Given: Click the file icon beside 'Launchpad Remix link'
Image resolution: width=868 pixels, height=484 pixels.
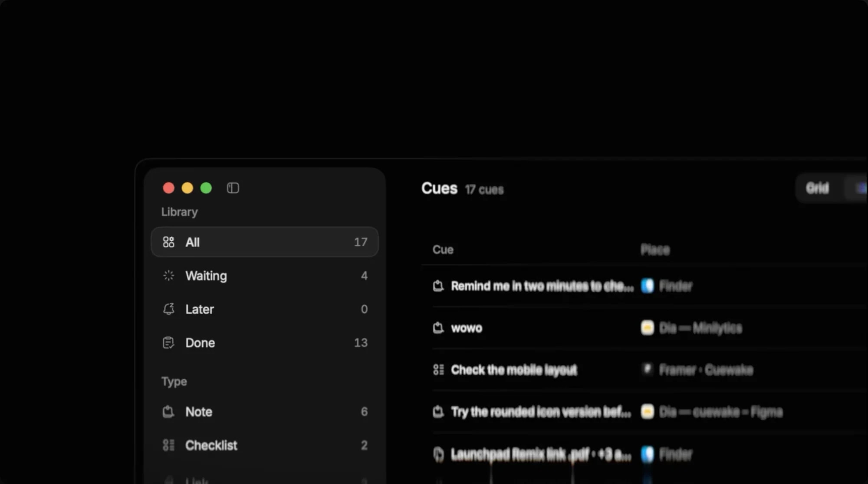Looking at the screenshot, I should [438, 454].
